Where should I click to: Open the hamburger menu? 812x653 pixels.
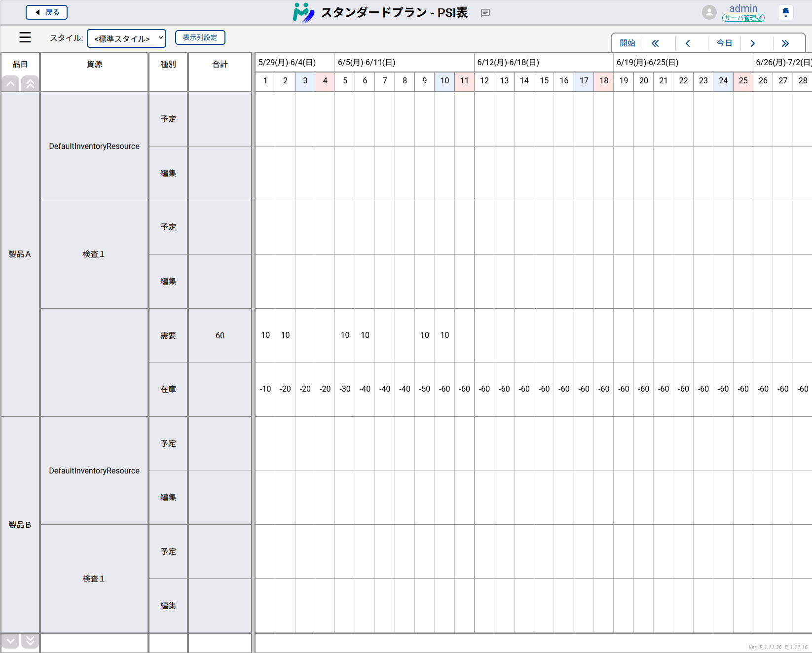[x=25, y=37]
